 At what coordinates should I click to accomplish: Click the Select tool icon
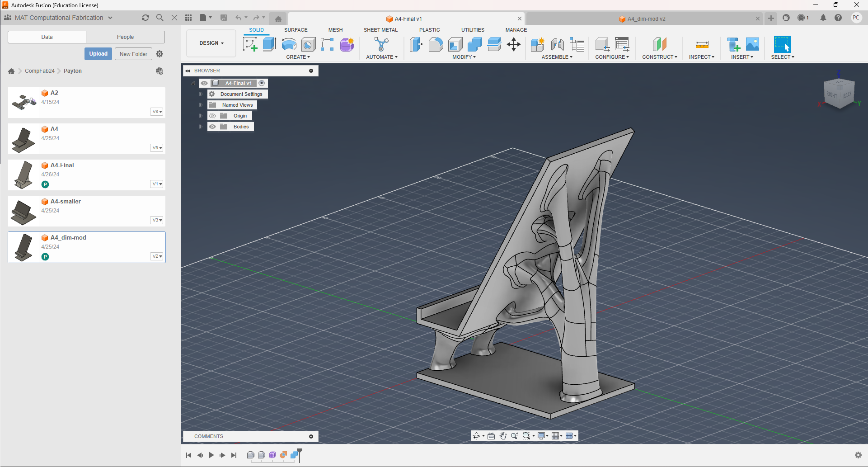pyautogui.click(x=783, y=44)
